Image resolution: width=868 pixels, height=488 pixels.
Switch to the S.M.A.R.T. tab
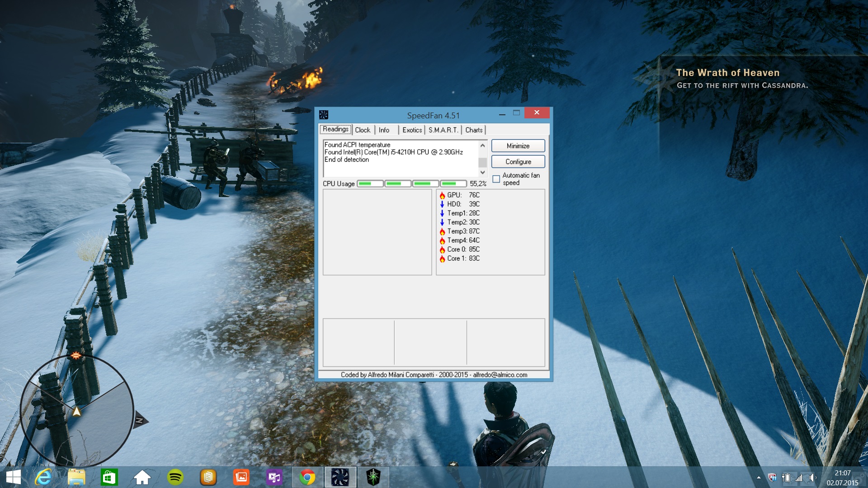point(443,130)
